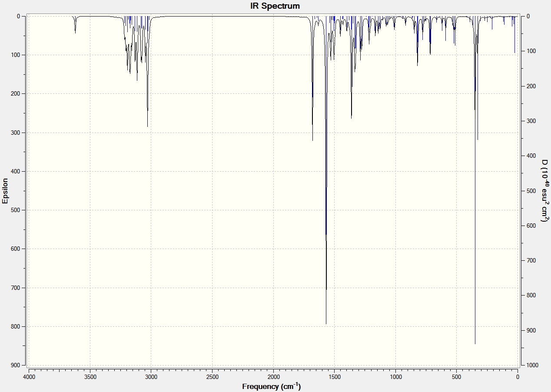Click the small O-H peak near 3620 cm-1
The image size is (551, 392).
(x=75, y=33)
